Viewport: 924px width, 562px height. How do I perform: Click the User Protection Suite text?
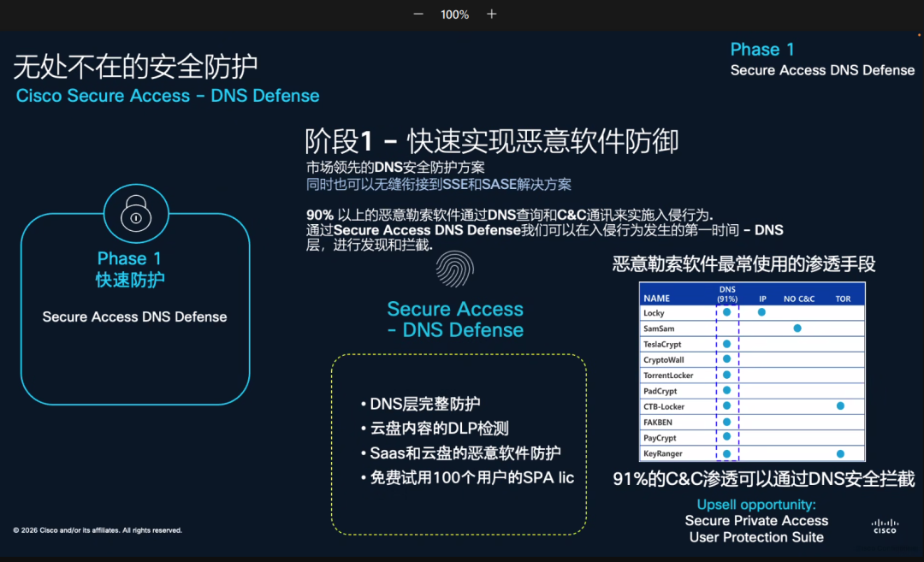[x=756, y=537]
